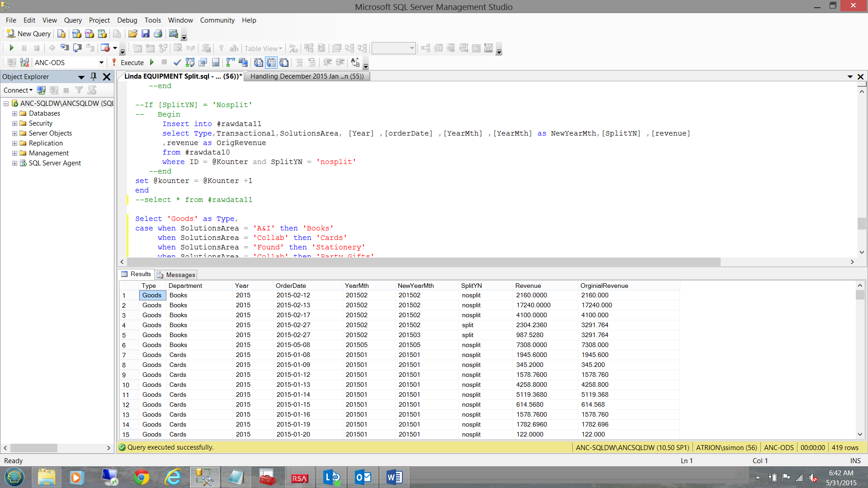Click the Open File folder icon
Image resolution: width=868 pixels, height=488 pixels.
click(x=132, y=34)
